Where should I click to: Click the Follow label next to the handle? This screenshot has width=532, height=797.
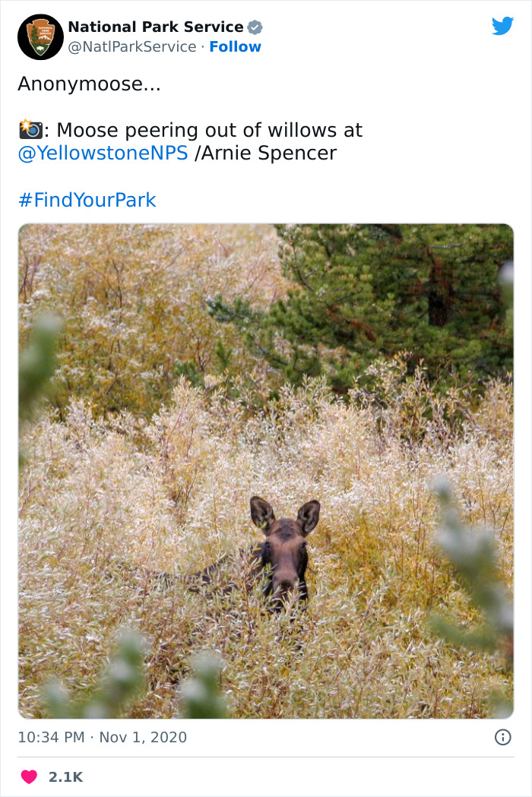tap(236, 47)
